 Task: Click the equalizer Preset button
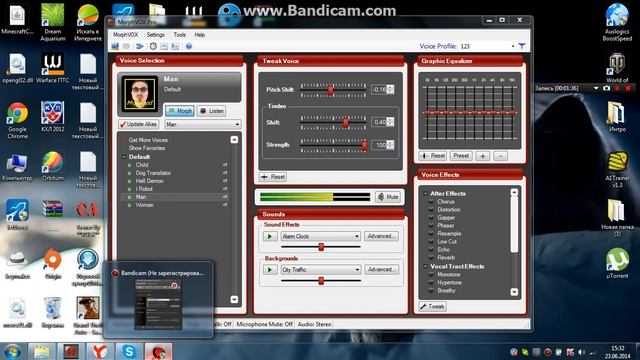(461, 156)
